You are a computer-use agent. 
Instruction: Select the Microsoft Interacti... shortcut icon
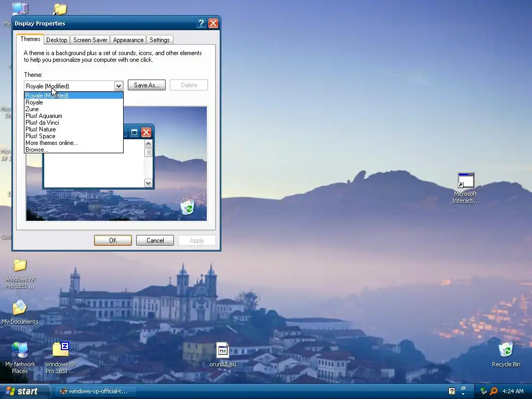pyautogui.click(x=465, y=180)
